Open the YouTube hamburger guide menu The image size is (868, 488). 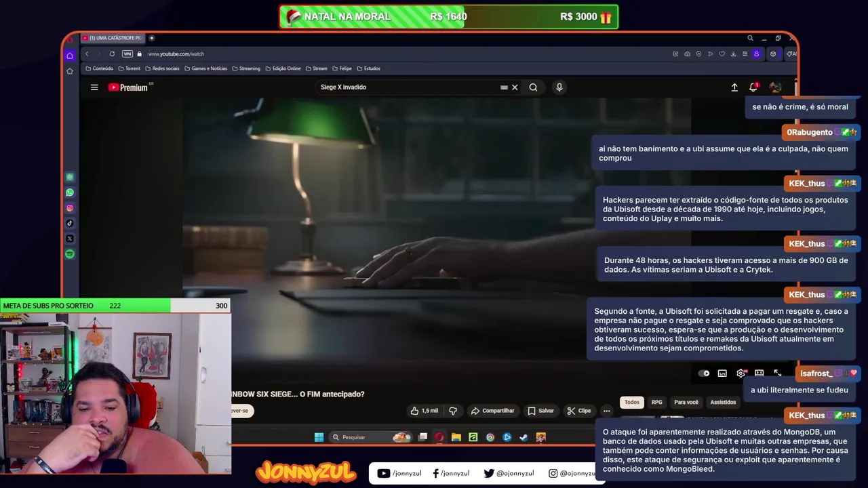pyautogui.click(x=94, y=87)
